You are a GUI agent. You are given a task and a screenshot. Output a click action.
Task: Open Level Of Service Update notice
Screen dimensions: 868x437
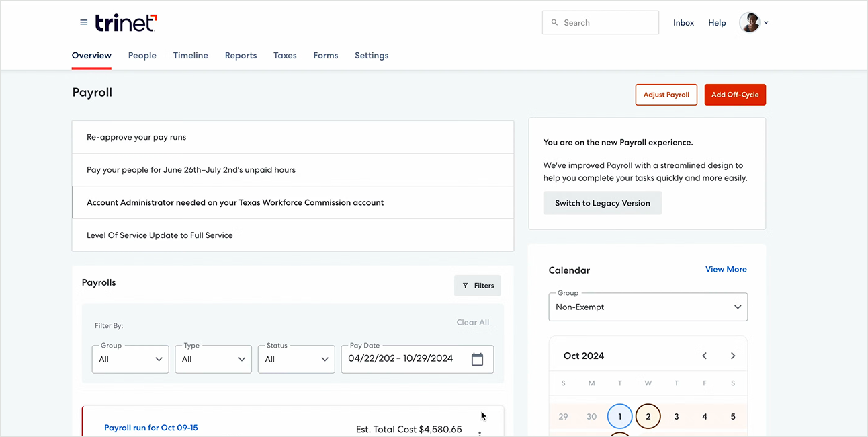coord(293,235)
